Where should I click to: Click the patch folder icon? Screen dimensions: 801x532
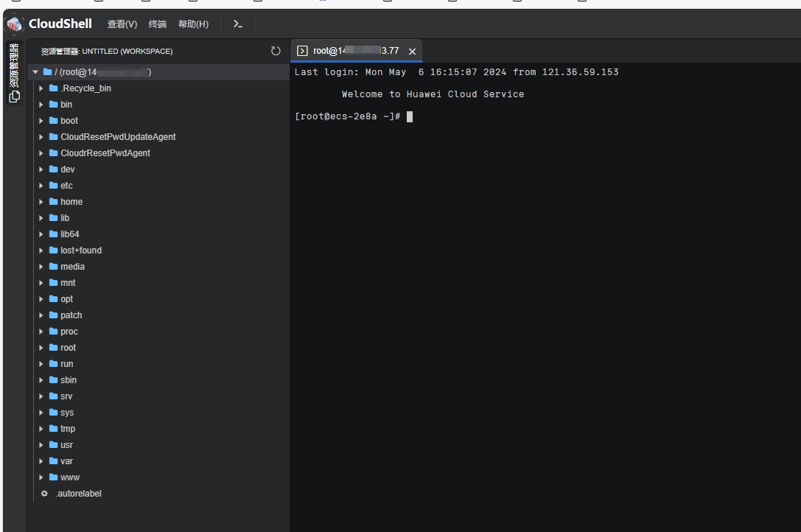(x=53, y=315)
